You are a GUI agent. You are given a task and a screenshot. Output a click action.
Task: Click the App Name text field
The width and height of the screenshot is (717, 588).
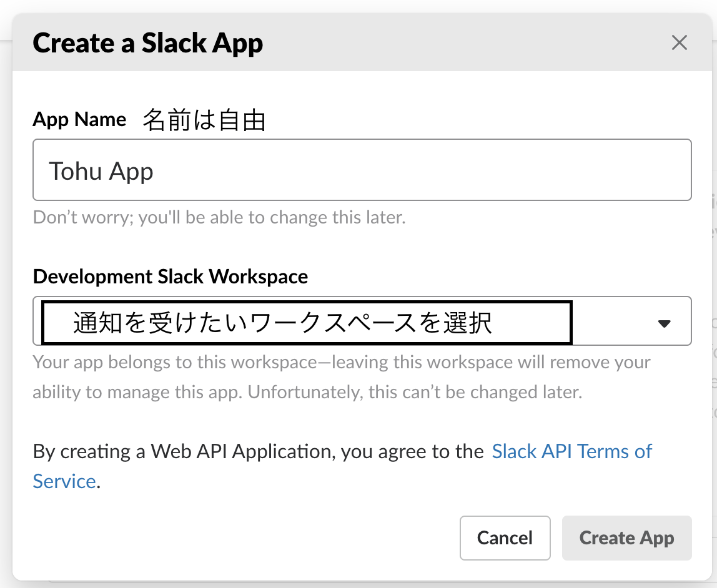[x=362, y=170]
